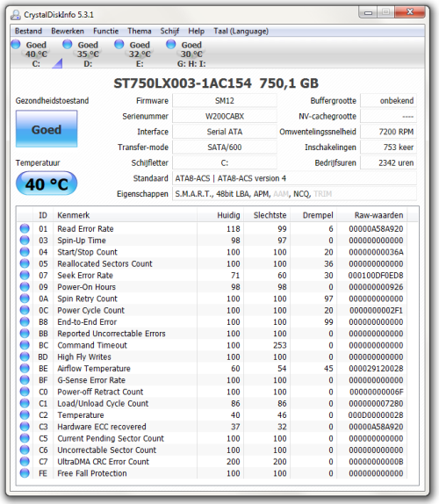439x504 pixels.
Task: Click status orb of Current Pending Sector Count row
Action: tap(25, 438)
